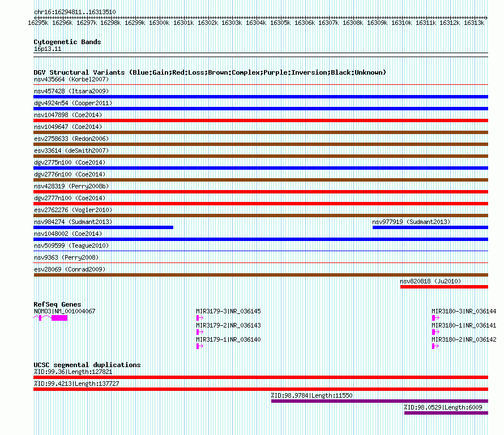
Task: Select the dgv4924n54 (Cooper2011) variant label
Action: (x=73, y=103)
